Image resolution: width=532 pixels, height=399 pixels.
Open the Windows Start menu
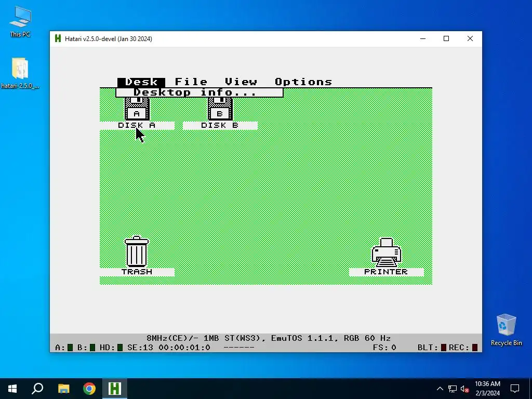click(x=12, y=389)
